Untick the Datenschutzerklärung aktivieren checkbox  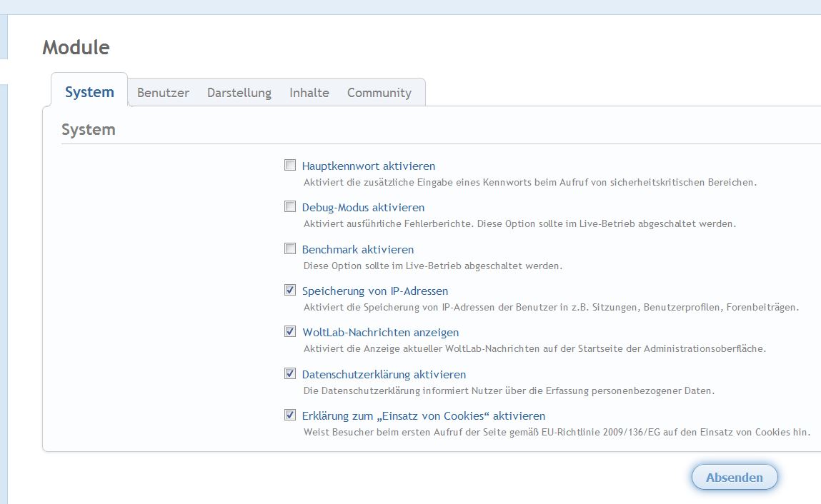tap(290, 373)
